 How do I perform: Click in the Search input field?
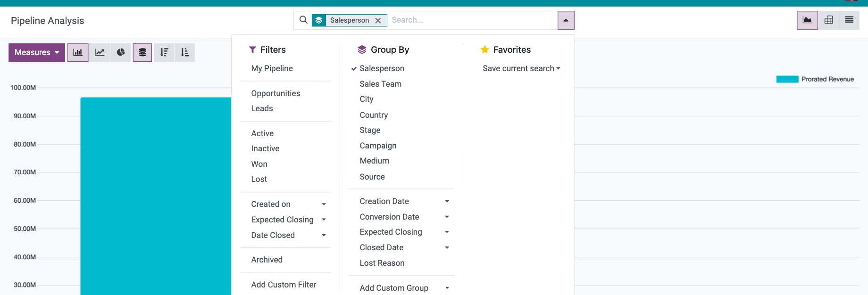pos(473,20)
